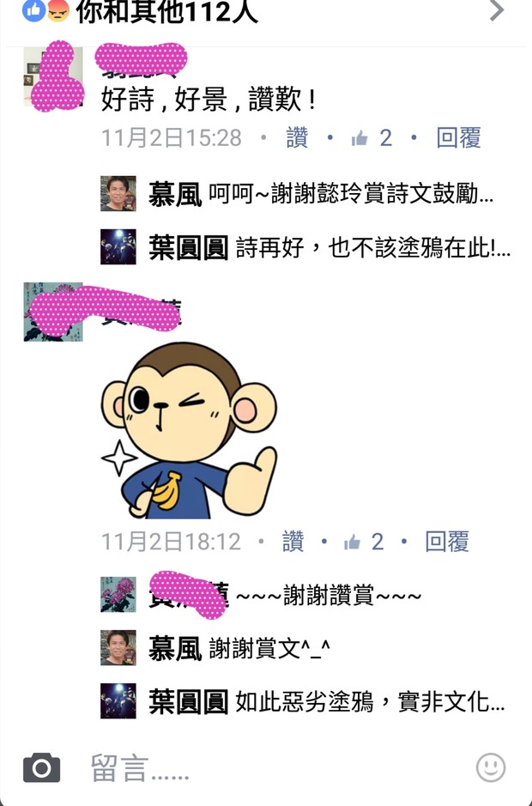Image resolution: width=532 pixels, height=806 pixels.
Task: Like the monkey sticker comment
Action: [293, 542]
